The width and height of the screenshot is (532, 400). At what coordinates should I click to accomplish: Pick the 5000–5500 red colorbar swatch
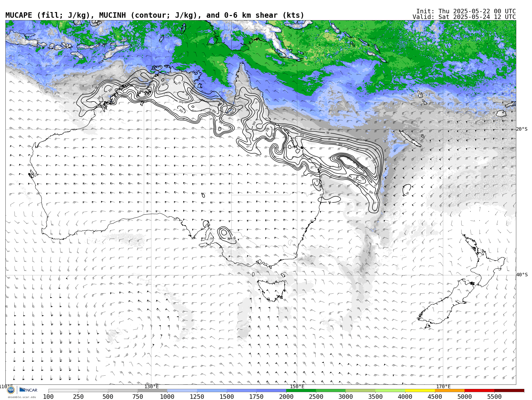tap(479, 391)
